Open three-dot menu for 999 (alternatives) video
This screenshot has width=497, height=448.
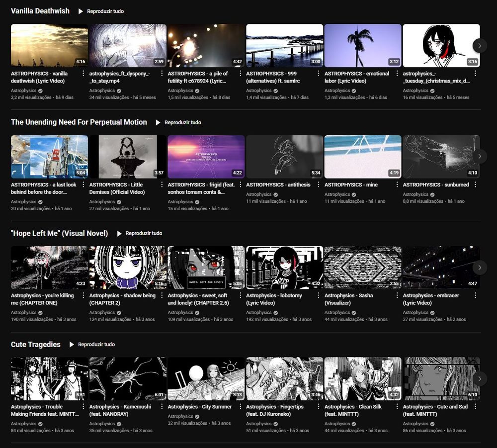pos(319,74)
